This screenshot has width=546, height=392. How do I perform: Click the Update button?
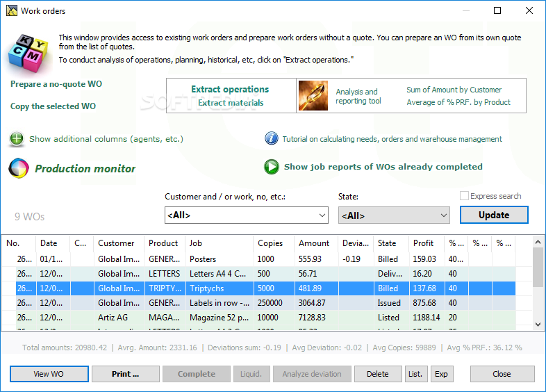(494, 215)
